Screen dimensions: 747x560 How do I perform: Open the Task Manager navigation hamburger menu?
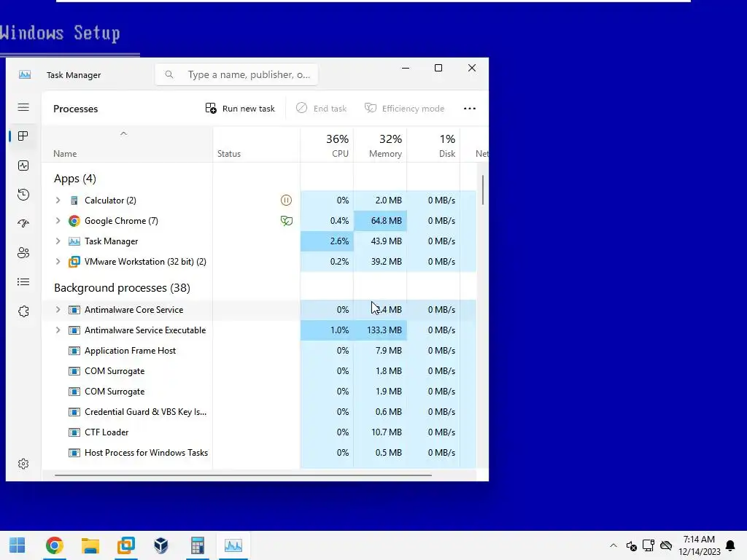coord(23,107)
